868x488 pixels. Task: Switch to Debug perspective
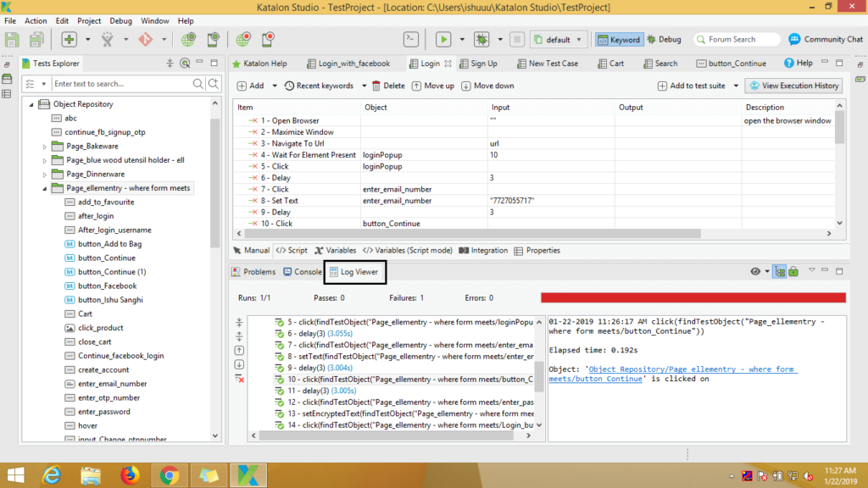[665, 39]
